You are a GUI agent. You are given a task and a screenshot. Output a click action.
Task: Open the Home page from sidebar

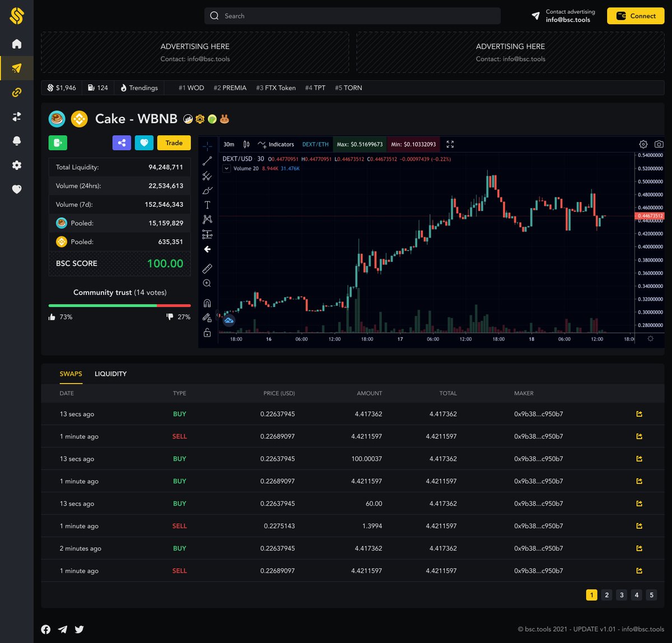17,44
